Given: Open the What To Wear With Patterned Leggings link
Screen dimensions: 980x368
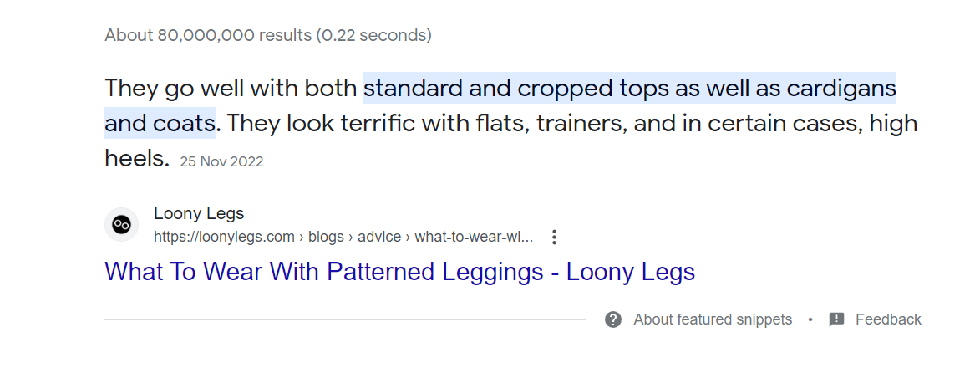Looking at the screenshot, I should (x=400, y=272).
